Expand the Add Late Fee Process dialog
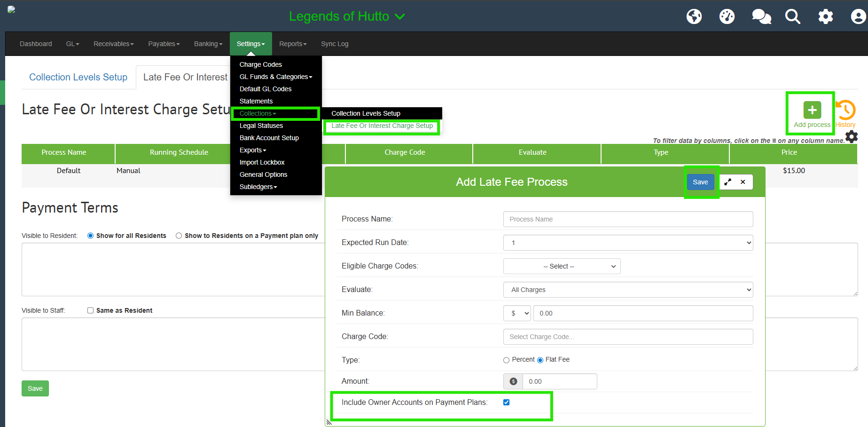The height and width of the screenshot is (427, 868). (x=727, y=182)
